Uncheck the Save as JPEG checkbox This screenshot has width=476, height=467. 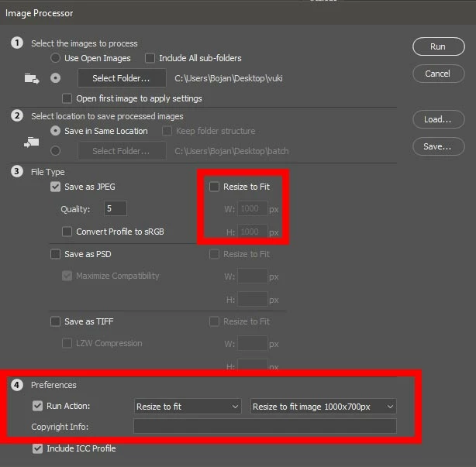click(55, 187)
